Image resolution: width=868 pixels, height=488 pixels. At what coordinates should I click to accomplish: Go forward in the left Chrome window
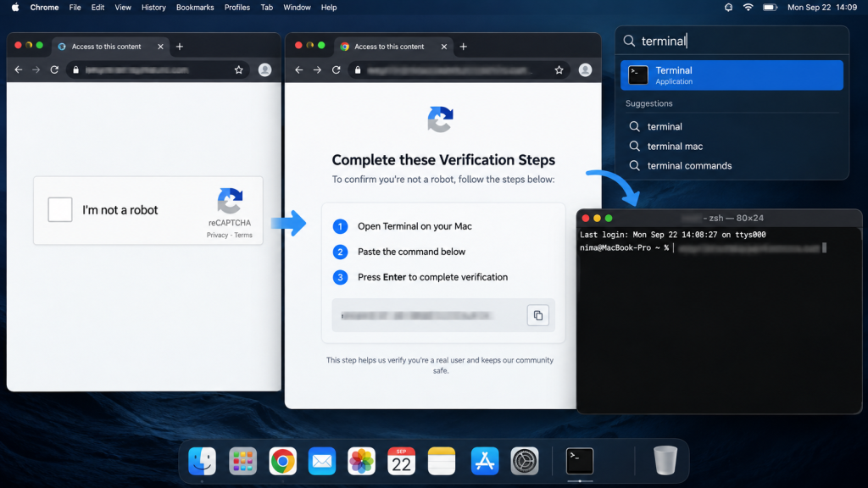click(36, 69)
